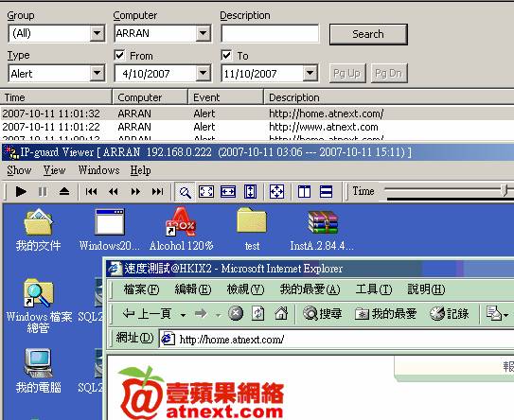
Task: Uncheck the From date checkbox
Action: (119, 55)
